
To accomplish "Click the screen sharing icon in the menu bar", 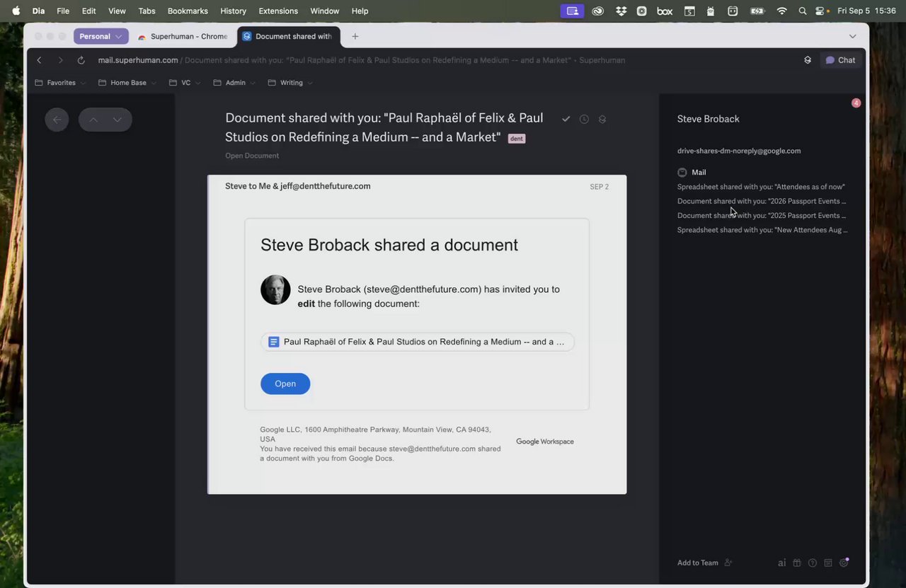I will point(572,11).
